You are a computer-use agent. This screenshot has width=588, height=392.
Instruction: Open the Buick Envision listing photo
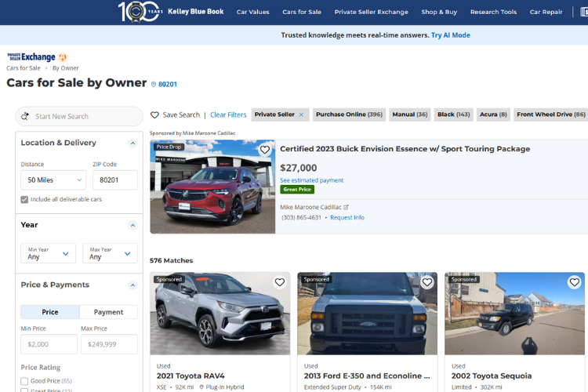(212, 187)
